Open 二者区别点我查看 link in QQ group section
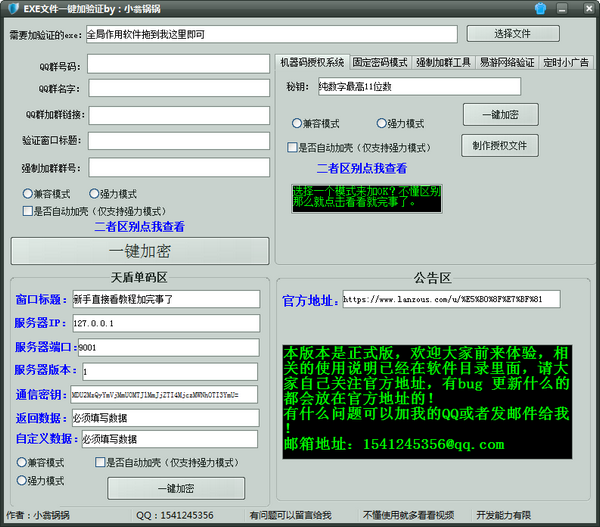The image size is (600, 527). pyautogui.click(x=139, y=227)
